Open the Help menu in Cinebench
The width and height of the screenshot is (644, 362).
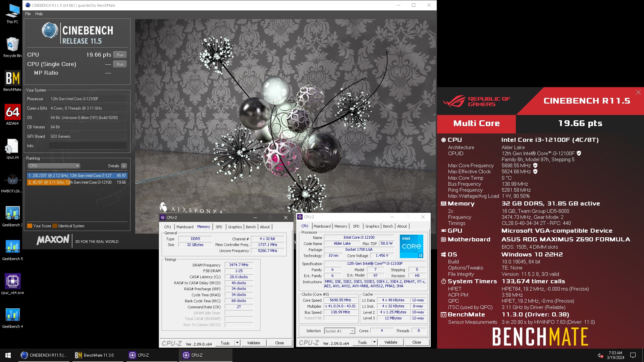click(x=39, y=14)
